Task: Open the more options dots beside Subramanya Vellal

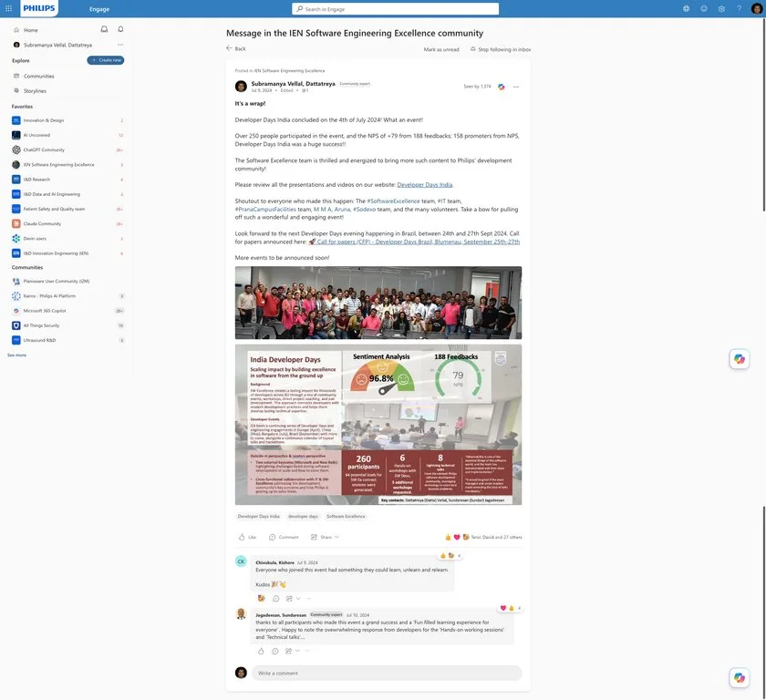Action: point(120,45)
